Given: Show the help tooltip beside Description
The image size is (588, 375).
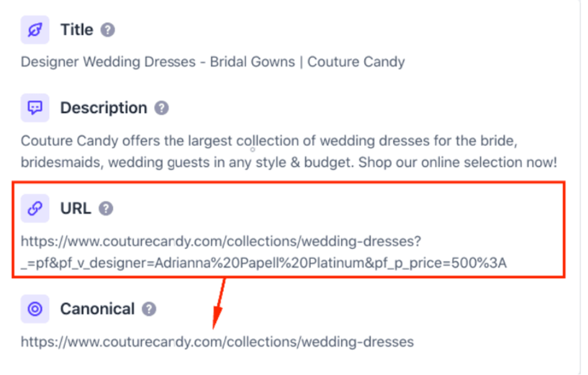Looking at the screenshot, I should [162, 108].
